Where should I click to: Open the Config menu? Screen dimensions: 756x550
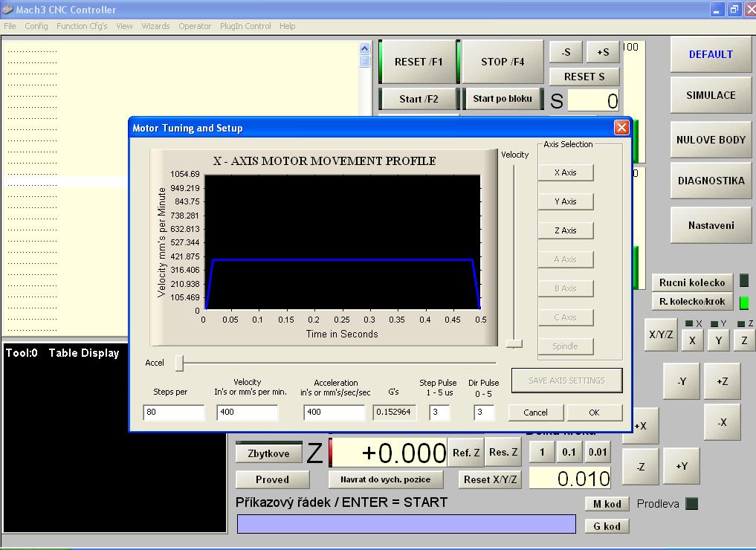(x=36, y=26)
